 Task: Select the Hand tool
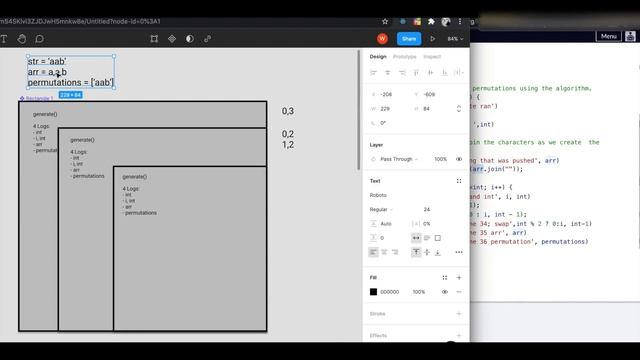tap(22, 39)
